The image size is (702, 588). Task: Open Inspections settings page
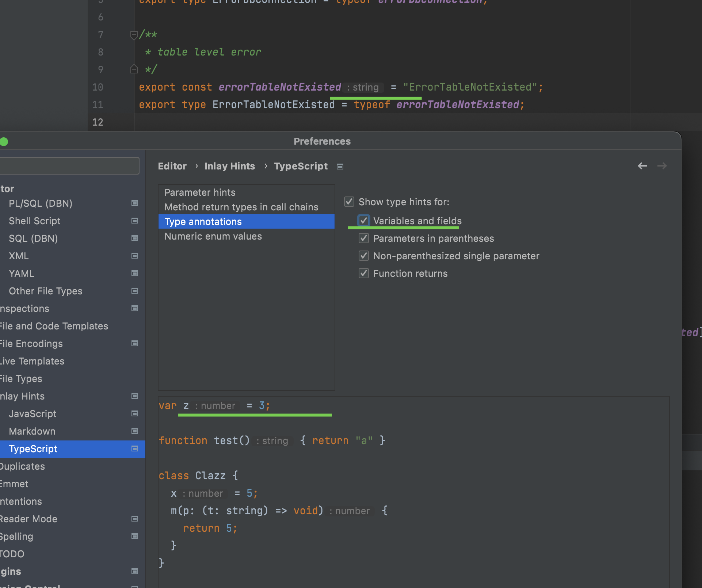click(24, 309)
